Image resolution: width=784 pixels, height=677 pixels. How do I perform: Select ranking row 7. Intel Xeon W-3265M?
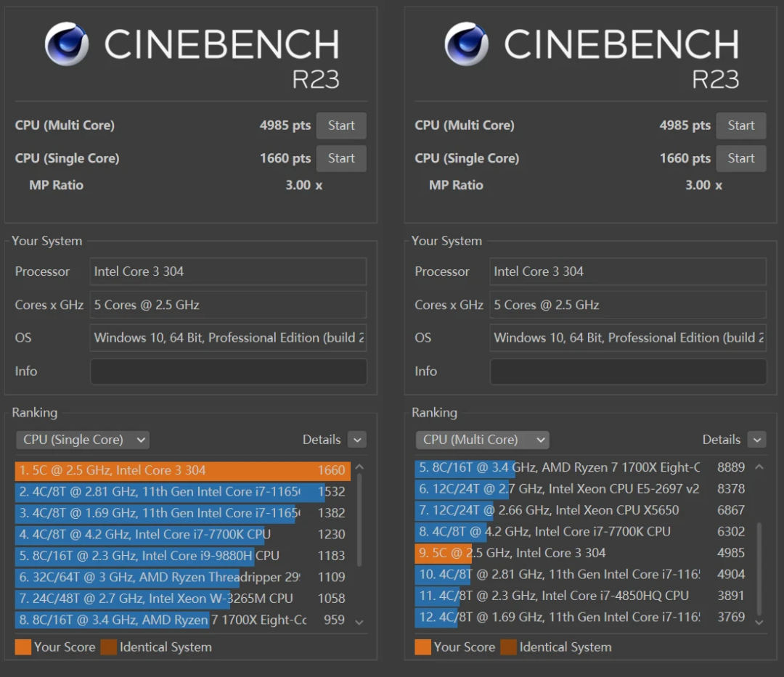(182, 599)
